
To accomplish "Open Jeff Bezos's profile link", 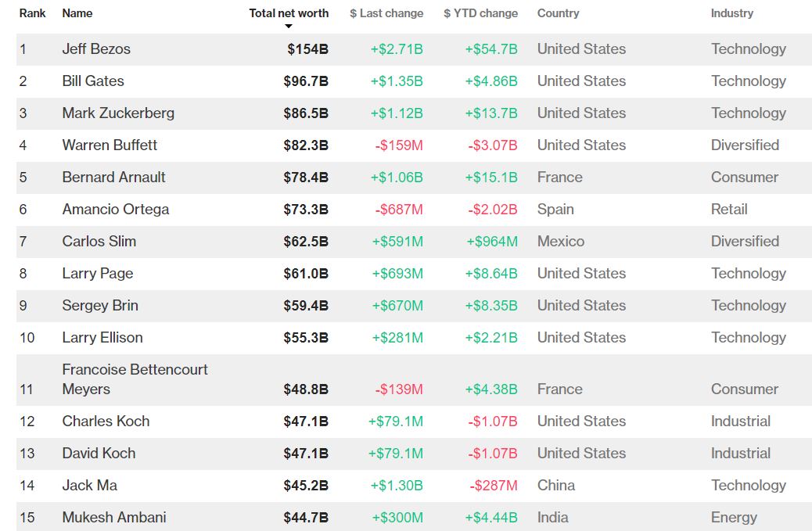I will pos(96,49).
